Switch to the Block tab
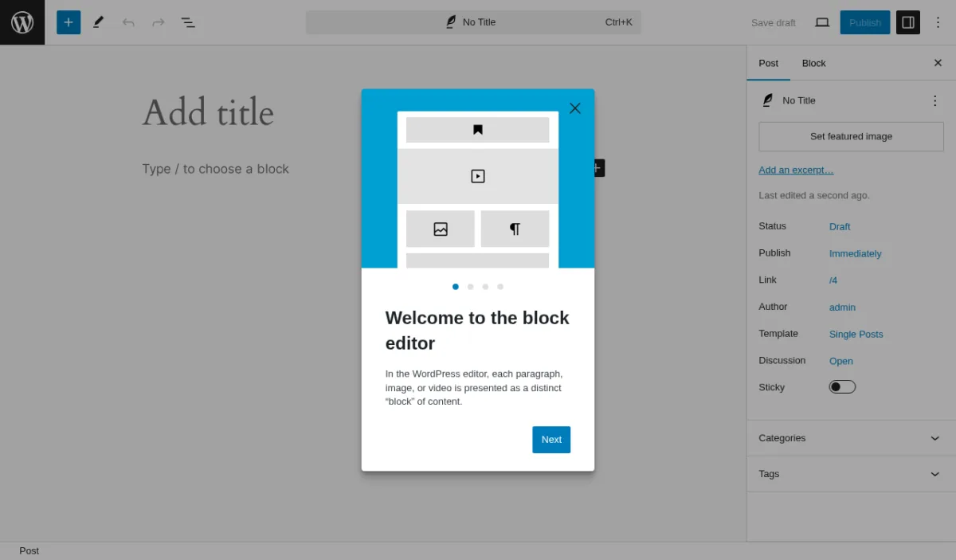The width and height of the screenshot is (956, 560). coord(813,63)
